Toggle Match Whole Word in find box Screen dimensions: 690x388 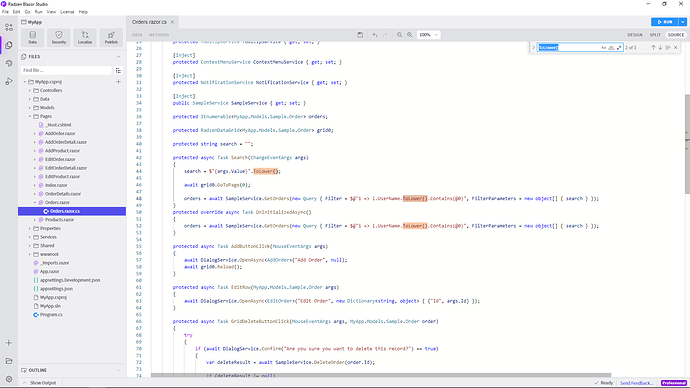(x=611, y=48)
